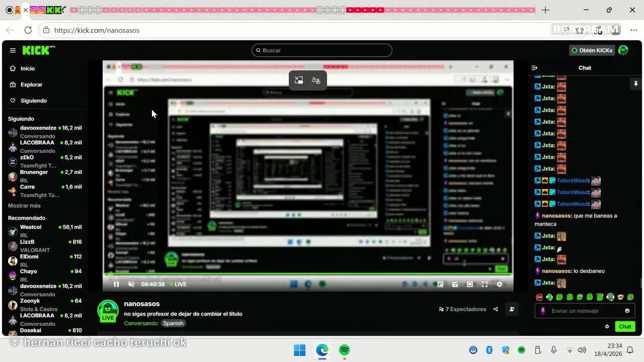Open the user profile avatar menu
The width and height of the screenshot is (644, 362).
pos(623,50)
